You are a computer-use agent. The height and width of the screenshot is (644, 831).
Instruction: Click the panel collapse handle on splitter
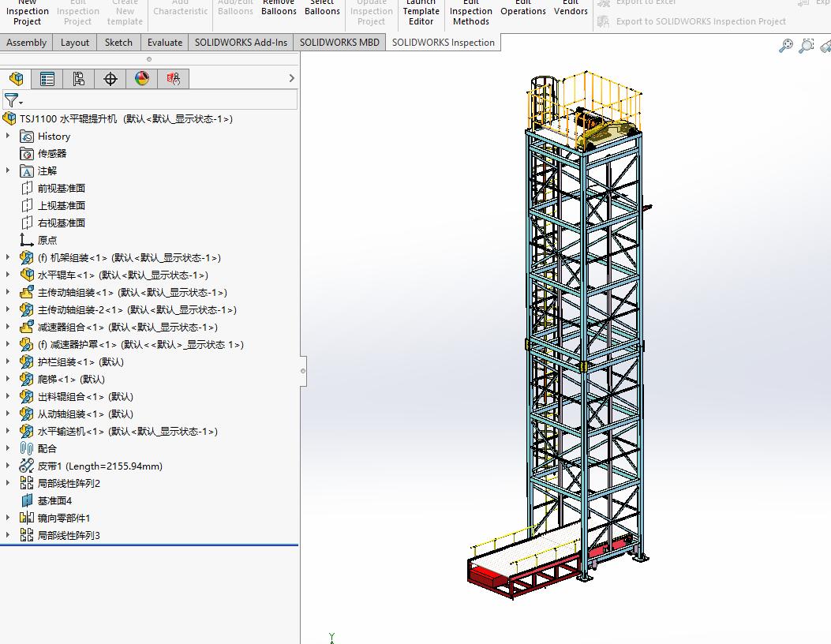303,371
